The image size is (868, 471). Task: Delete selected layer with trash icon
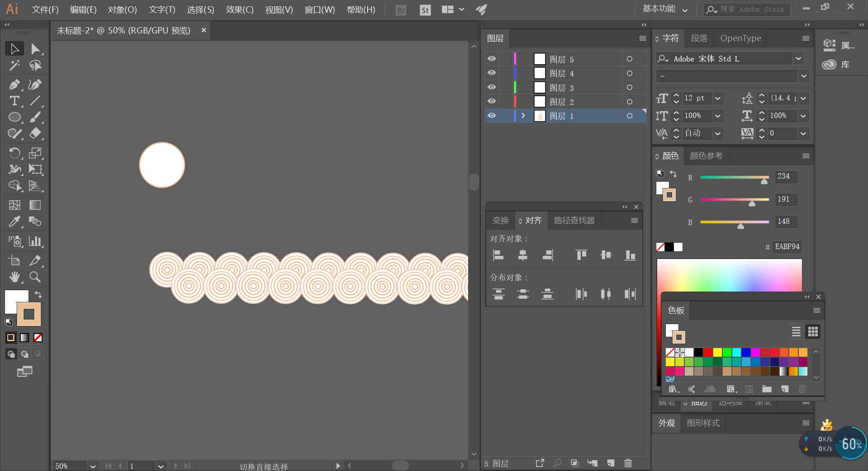tap(628, 463)
